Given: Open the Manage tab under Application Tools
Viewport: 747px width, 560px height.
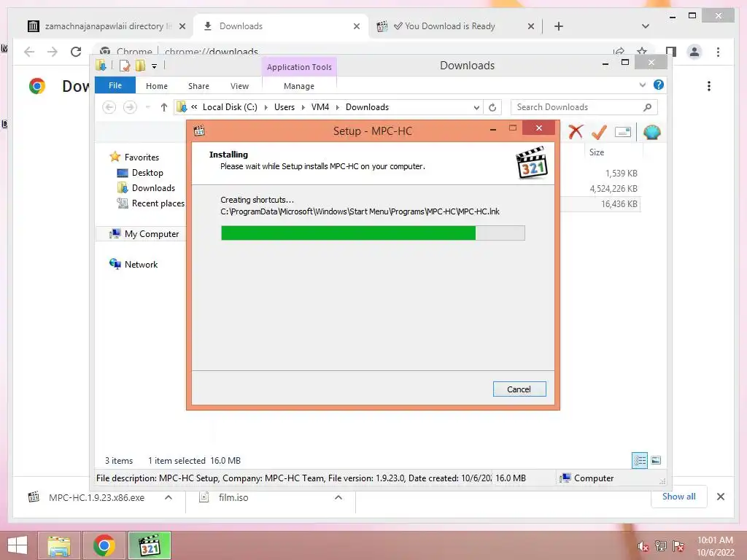Looking at the screenshot, I should 298,86.
